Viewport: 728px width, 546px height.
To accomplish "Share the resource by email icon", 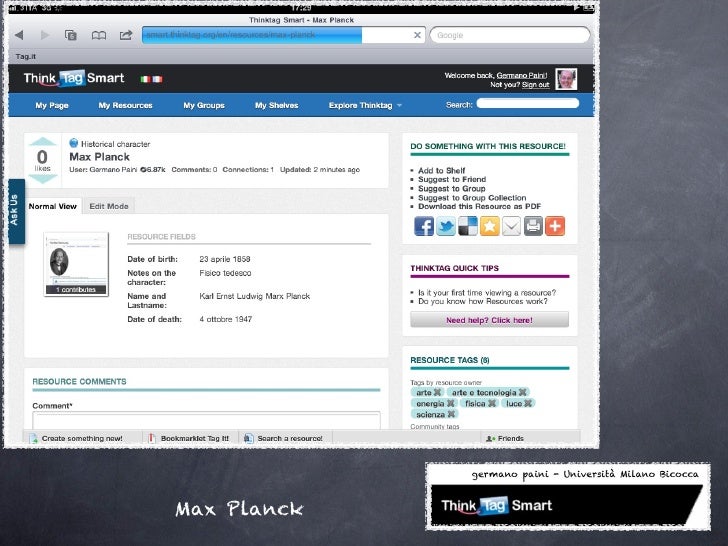I will [511, 227].
